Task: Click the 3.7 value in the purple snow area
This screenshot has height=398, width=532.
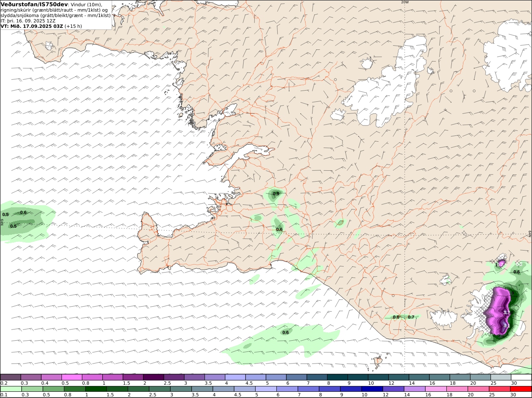Action: (x=507, y=312)
